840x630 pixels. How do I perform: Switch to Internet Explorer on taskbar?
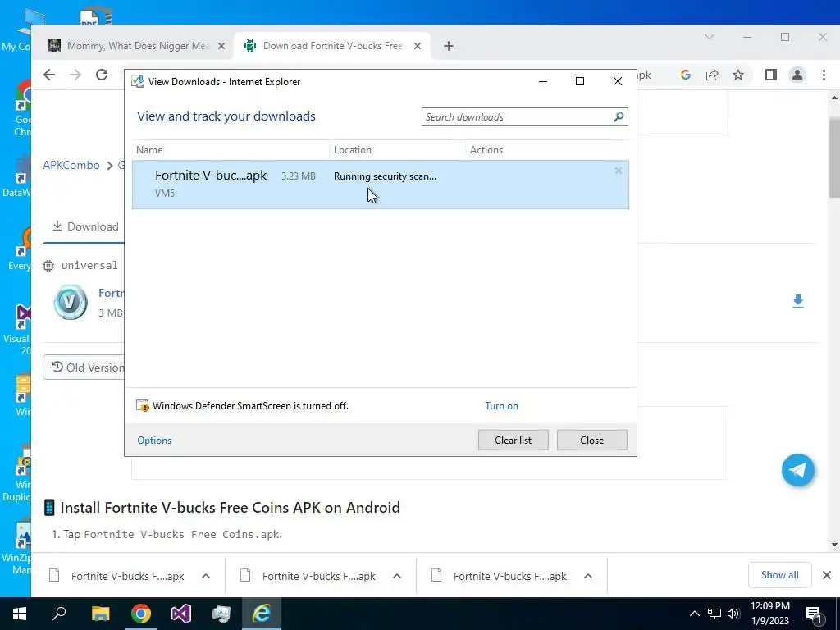pos(262,614)
